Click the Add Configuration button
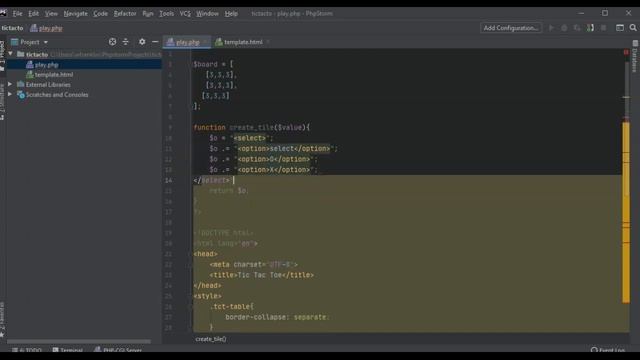Viewport: 640px width, 360px height. click(511, 28)
